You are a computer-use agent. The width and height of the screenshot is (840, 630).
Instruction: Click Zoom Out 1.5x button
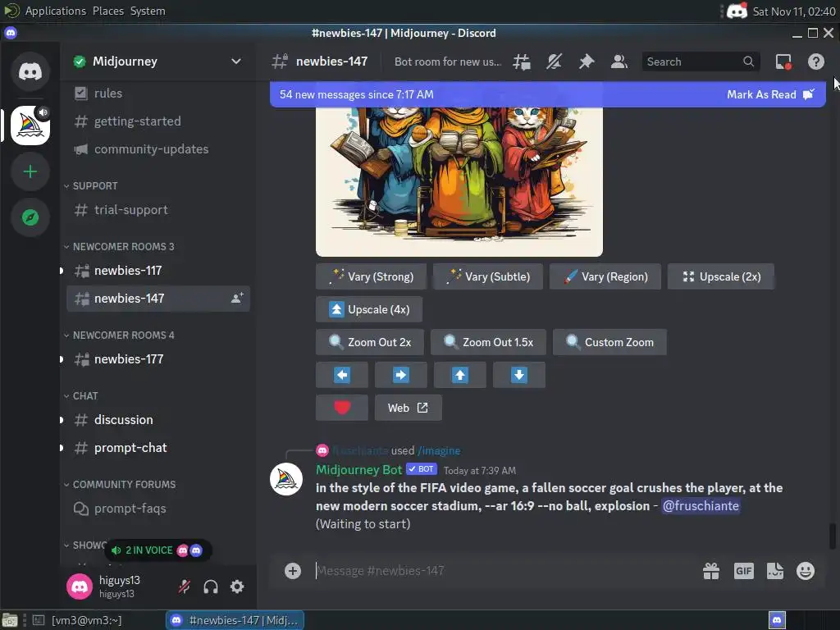click(488, 342)
